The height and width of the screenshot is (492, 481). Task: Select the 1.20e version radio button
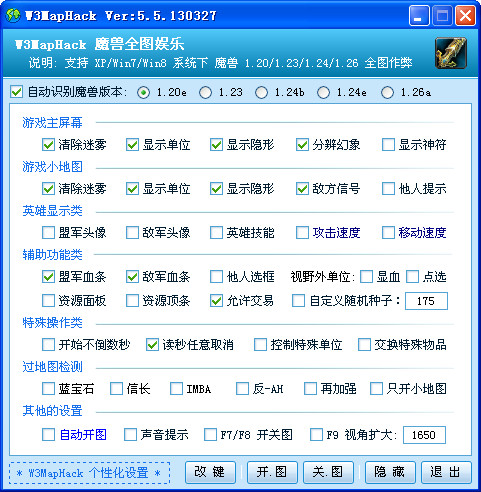(x=143, y=92)
